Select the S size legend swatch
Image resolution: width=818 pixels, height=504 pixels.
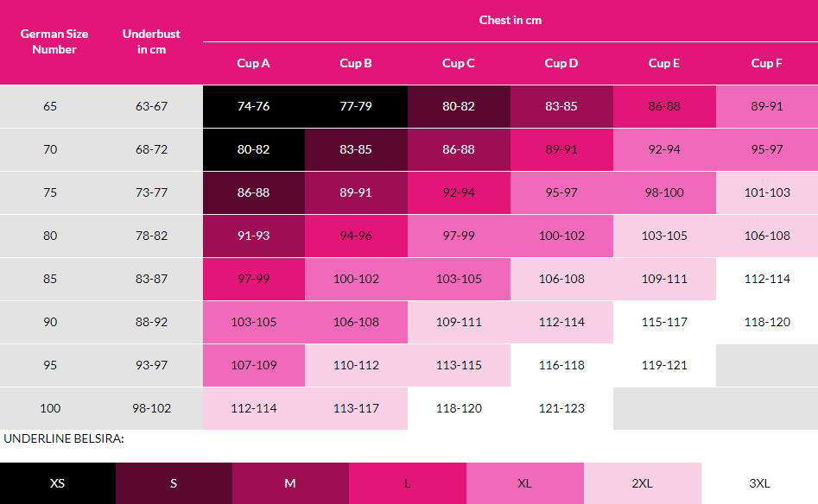point(174,483)
